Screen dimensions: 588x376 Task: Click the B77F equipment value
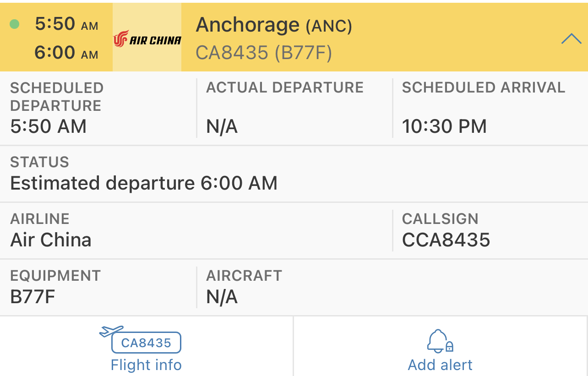coord(33,297)
